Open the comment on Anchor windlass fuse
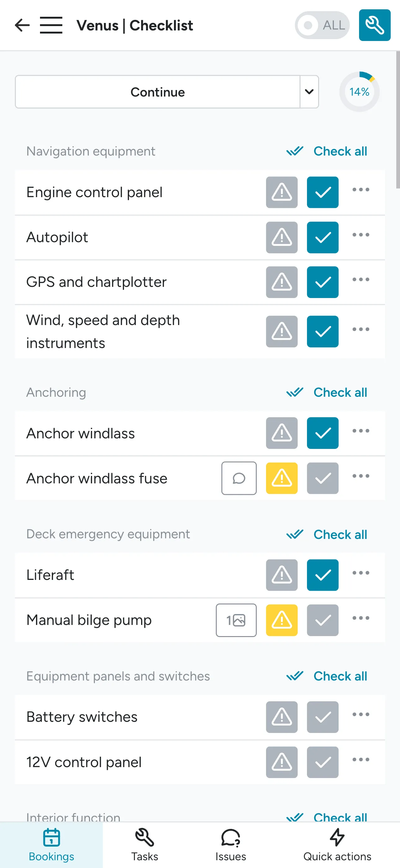Viewport: 400px width, 868px height. [x=239, y=478]
